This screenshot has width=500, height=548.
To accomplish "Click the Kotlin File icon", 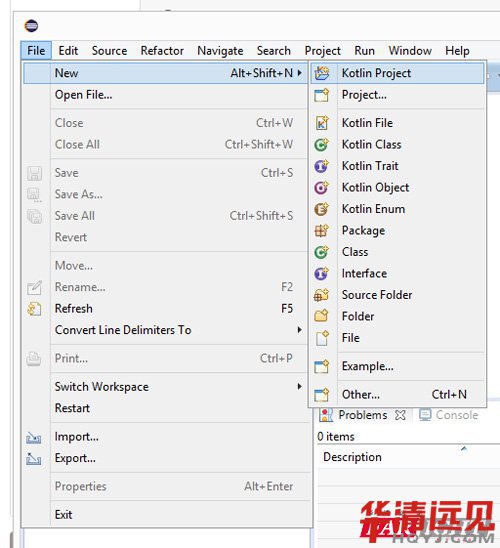I will (321, 123).
